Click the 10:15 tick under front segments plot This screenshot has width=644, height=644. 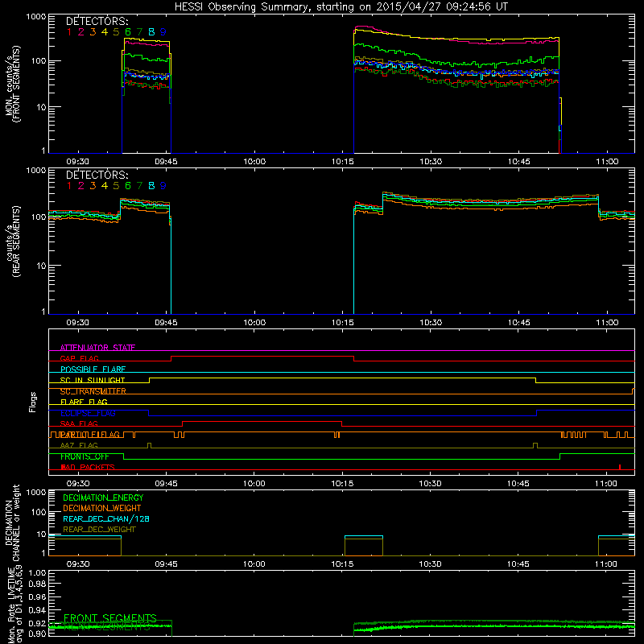[343, 162]
